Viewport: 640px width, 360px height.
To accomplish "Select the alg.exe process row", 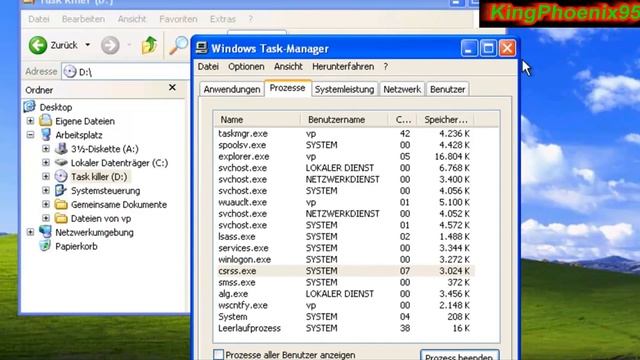I will point(344,293).
